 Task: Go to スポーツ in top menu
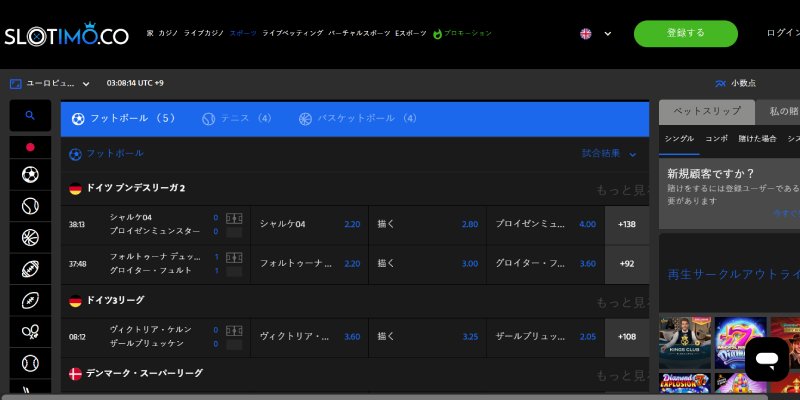pos(243,33)
